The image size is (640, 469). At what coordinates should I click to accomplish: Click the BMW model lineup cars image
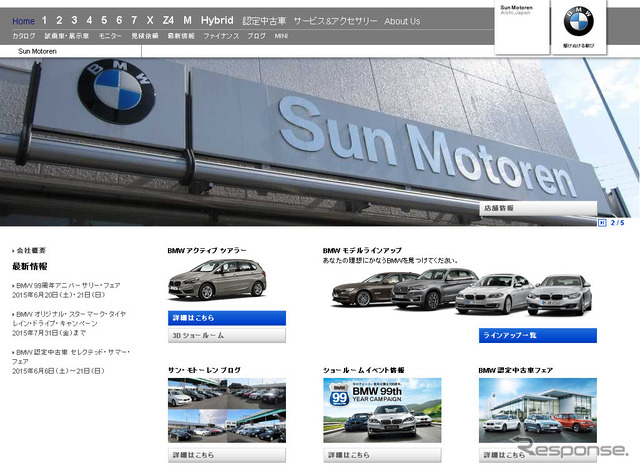[x=462, y=292]
